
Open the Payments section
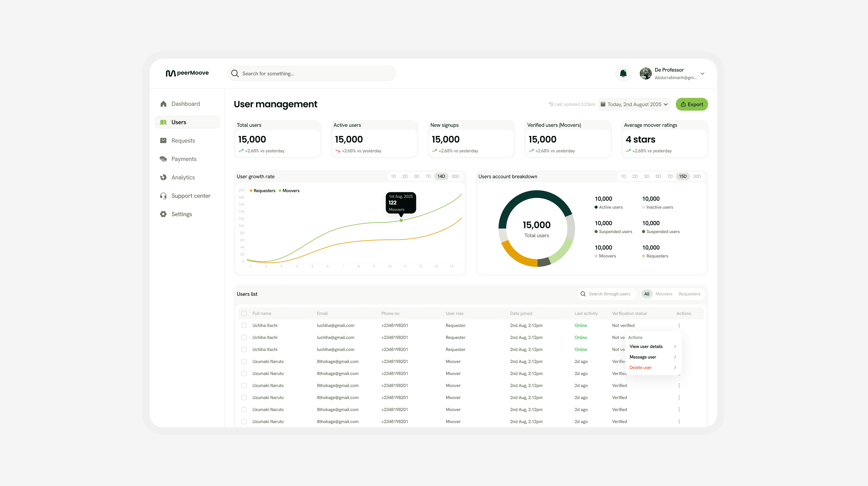(184, 159)
